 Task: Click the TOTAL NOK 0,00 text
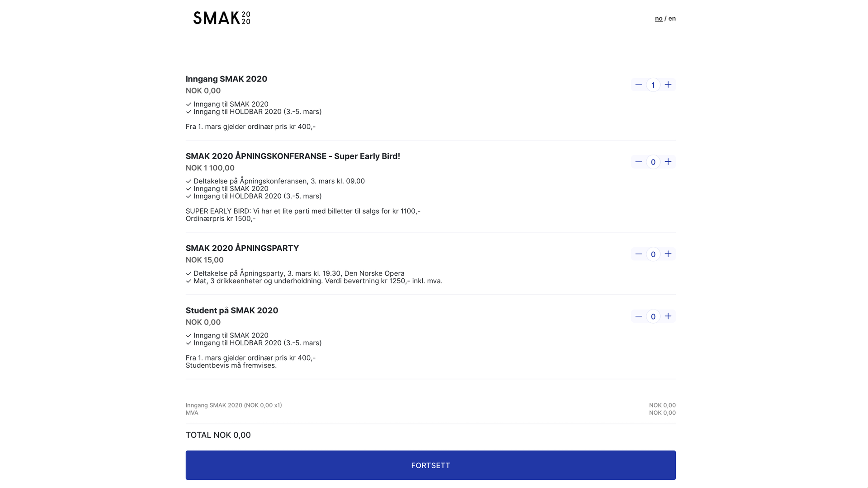(218, 435)
